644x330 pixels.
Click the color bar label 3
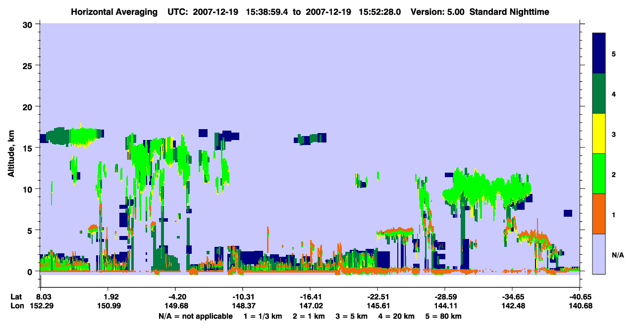coord(613,134)
